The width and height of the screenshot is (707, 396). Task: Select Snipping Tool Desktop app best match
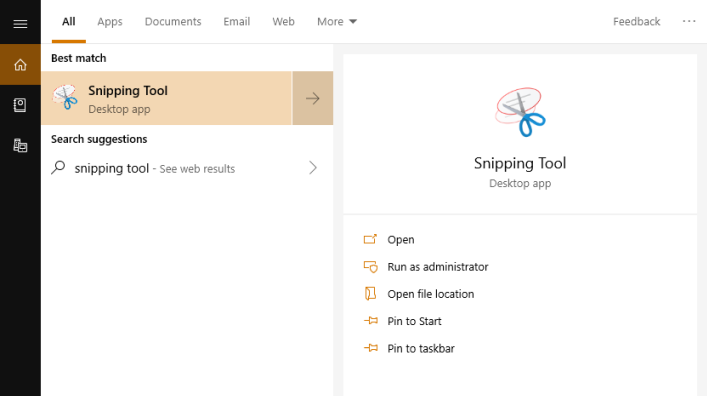(167, 98)
